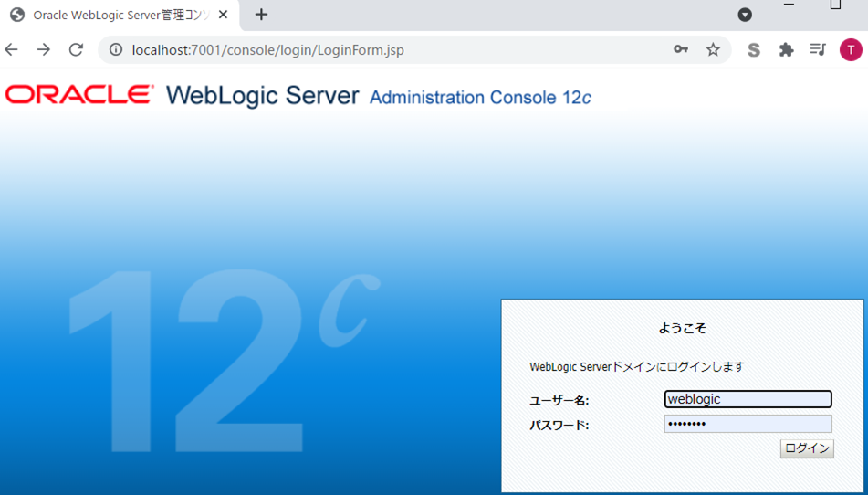Open the tab search dropdown arrow
The image size is (868, 495).
[745, 15]
